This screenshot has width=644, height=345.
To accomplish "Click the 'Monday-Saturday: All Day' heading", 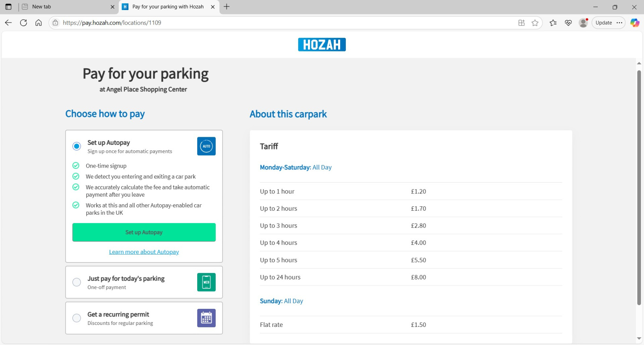I will coord(296,168).
